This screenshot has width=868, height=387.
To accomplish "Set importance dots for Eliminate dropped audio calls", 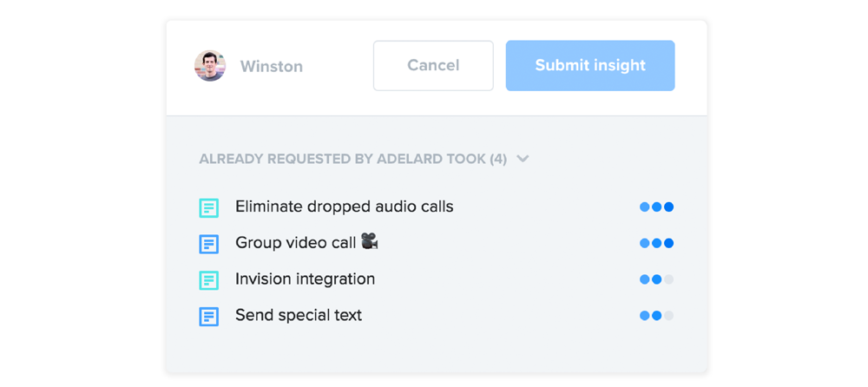I will [x=656, y=207].
